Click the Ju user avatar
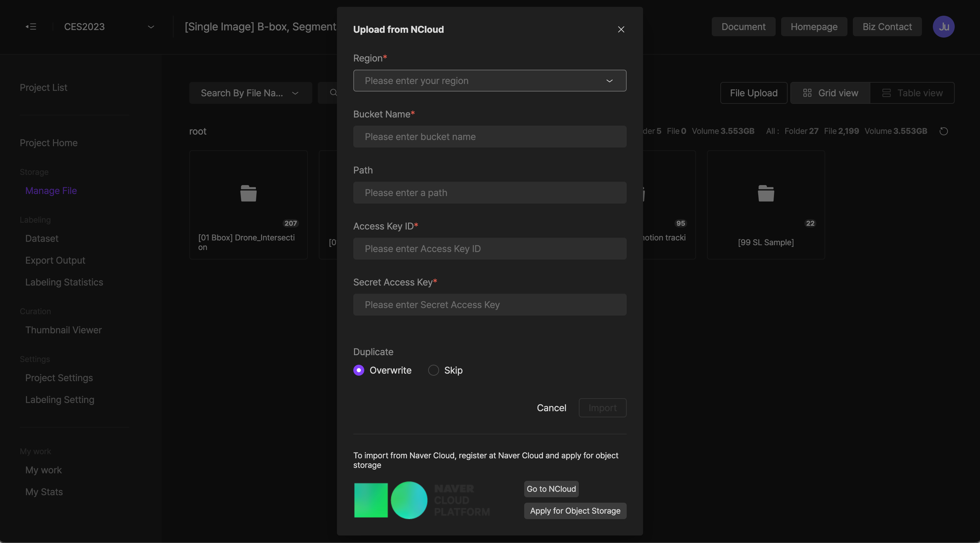 943,27
